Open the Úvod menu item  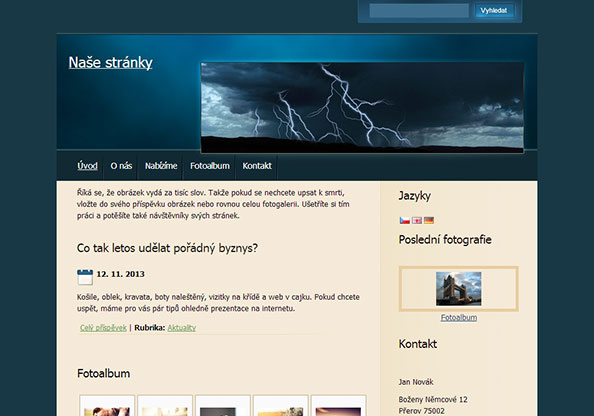tap(88, 166)
